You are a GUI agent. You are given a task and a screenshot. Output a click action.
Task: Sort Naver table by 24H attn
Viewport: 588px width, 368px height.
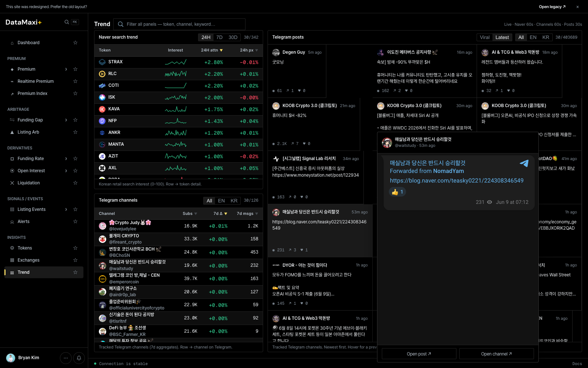pos(212,50)
